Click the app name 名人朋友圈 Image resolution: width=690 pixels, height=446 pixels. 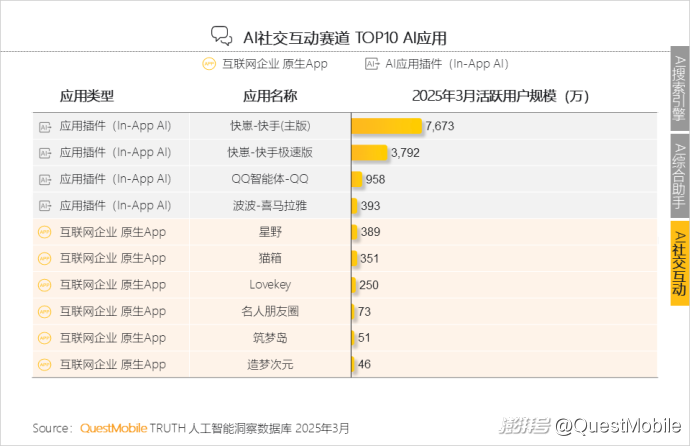(270, 311)
